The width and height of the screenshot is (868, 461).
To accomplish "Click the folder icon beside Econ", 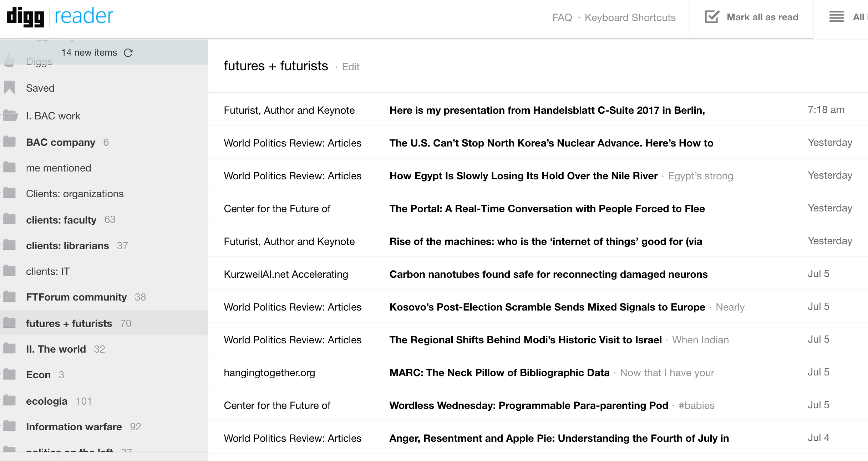I will click(x=9, y=374).
